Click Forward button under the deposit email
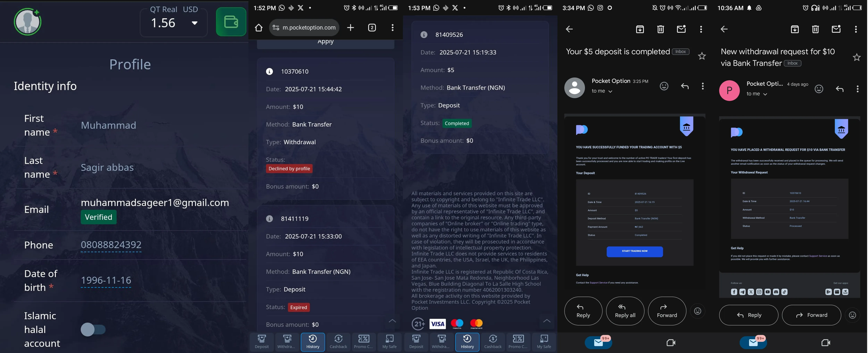The width and height of the screenshot is (868, 353). [x=667, y=311]
